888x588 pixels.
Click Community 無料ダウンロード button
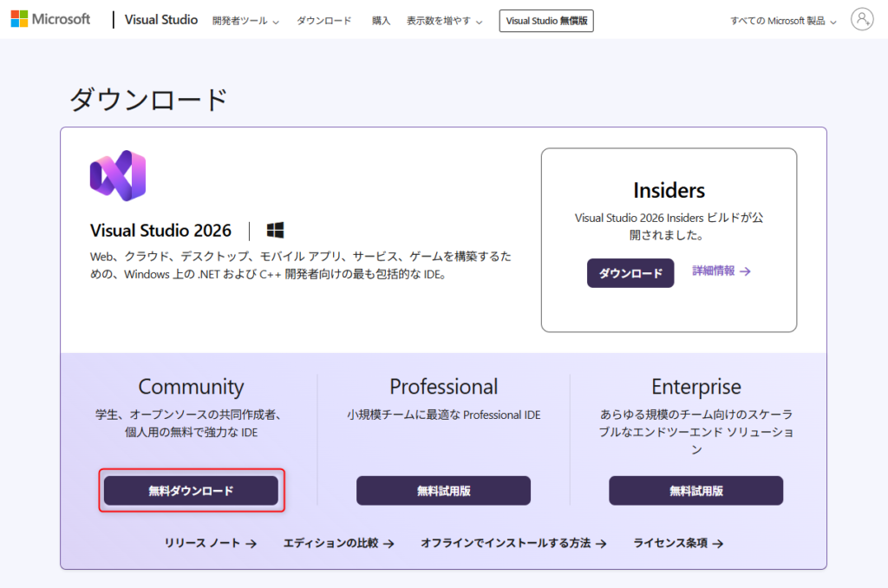point(191,491)
